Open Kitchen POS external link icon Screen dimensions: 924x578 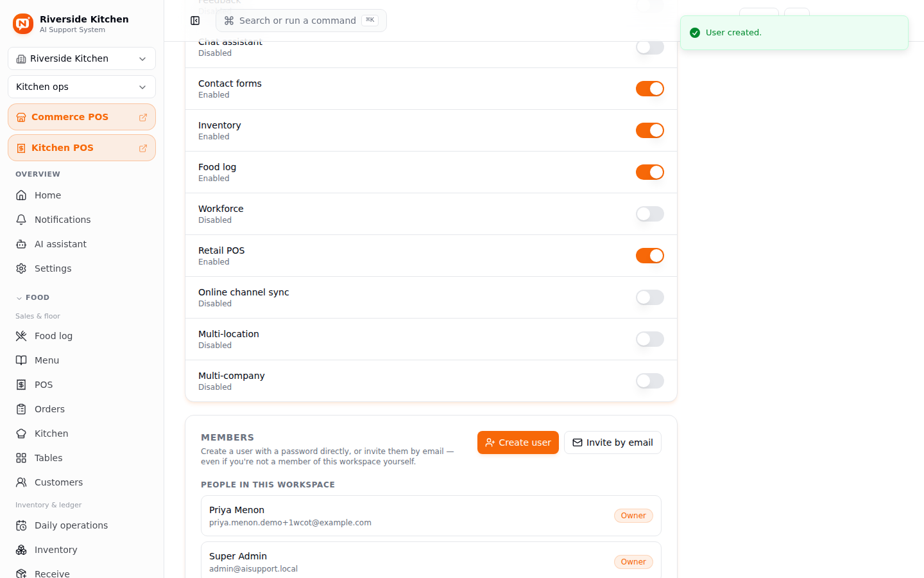[x=143, y=148]
